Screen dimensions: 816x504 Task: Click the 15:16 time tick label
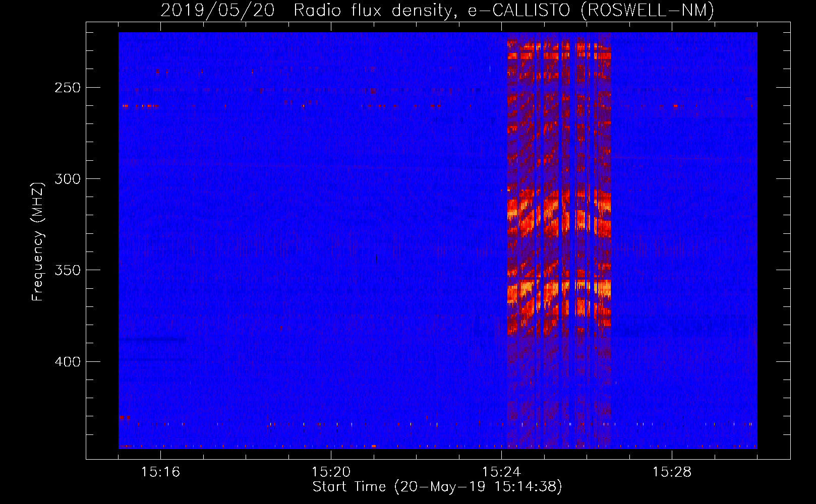[x=160, y=472]
